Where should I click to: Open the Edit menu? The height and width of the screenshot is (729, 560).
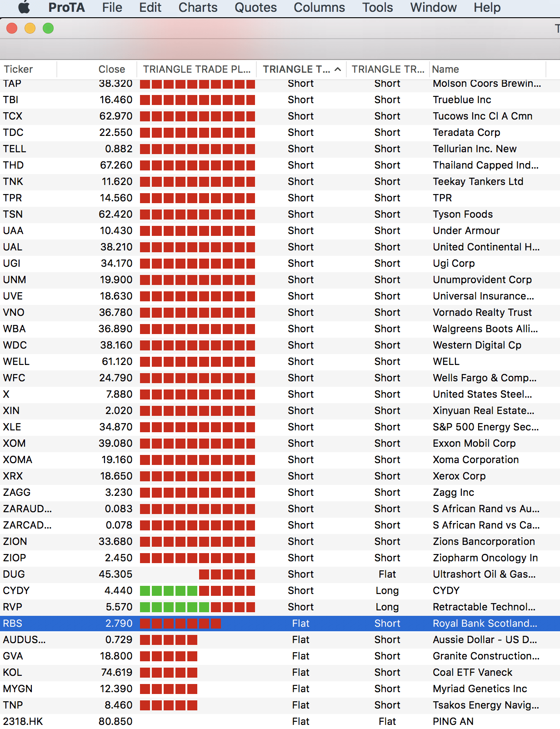click(150, 7)
